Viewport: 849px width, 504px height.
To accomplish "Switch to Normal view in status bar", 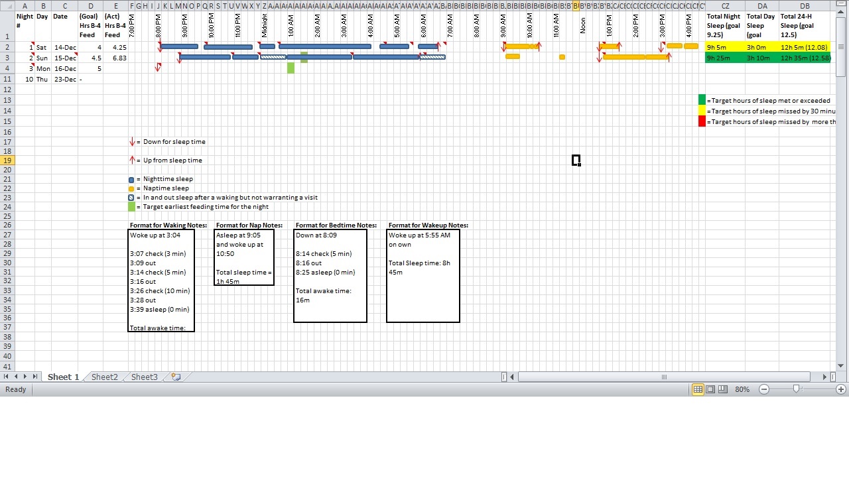I will [x=698, y=389].
